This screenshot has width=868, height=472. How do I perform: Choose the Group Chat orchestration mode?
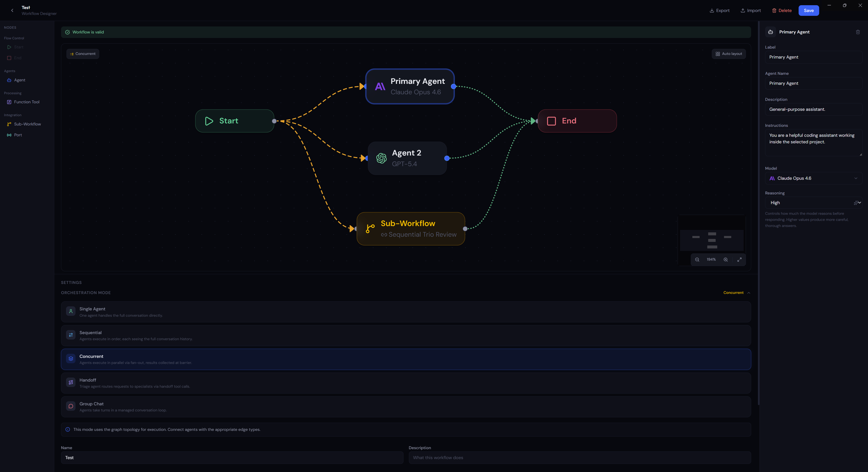tap(406, 407)
